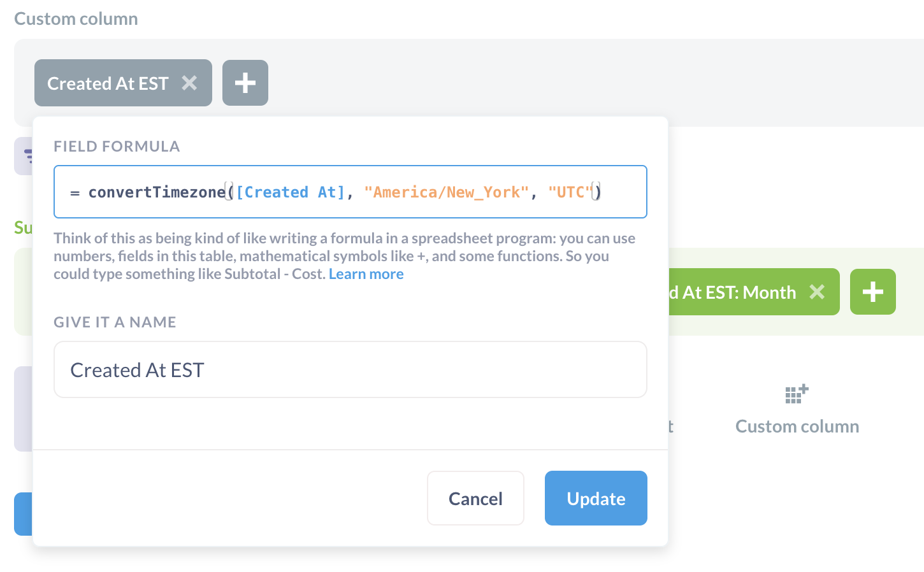
Task: Remove the Created At EST custom column
Action: pyautogui.click(x=189, y=83)
